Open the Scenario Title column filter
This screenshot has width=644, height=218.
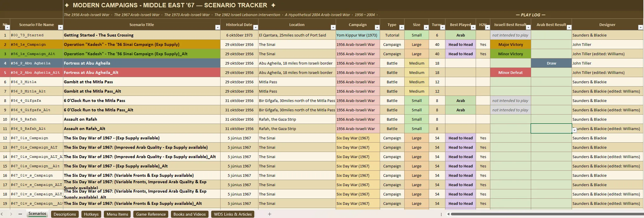click(218, 27)
